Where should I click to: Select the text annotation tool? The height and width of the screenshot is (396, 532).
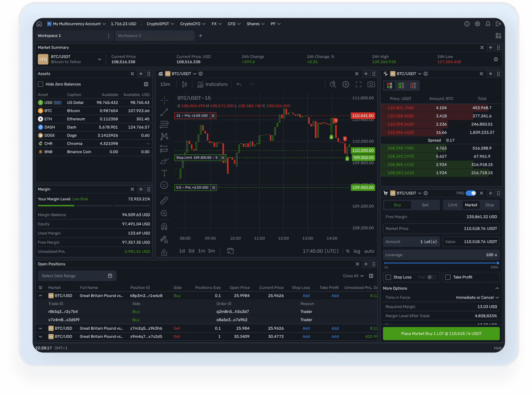pos(164,173)
